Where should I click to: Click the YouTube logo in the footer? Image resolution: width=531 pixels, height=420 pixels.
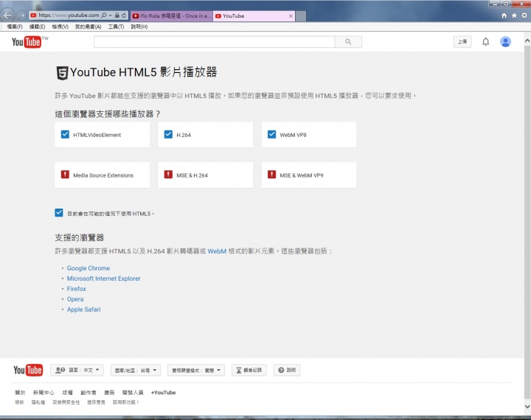[28, 370]
